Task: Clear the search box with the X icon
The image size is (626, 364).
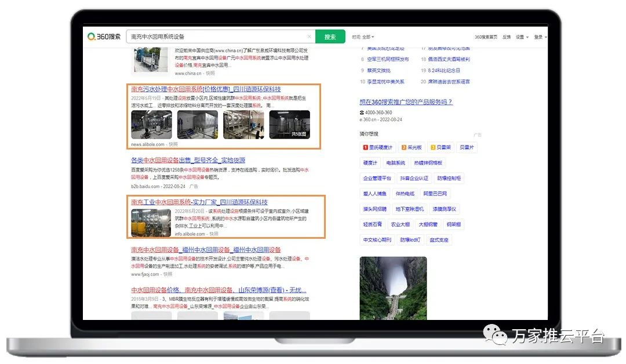Action: [x=309, y=37]
